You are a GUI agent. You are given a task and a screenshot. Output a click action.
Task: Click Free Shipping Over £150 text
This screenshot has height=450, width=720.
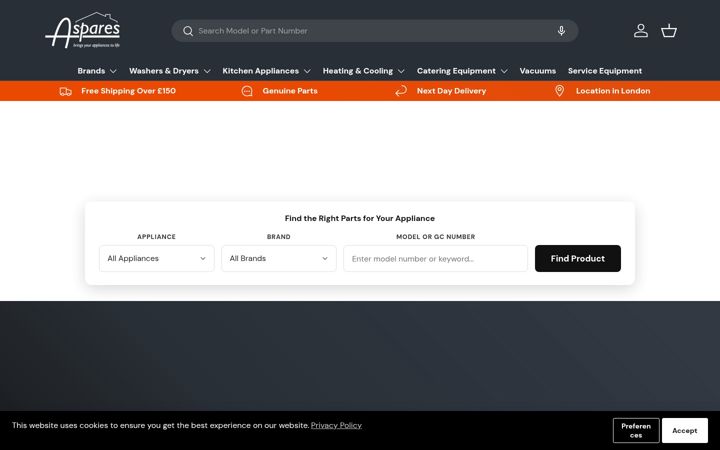129,91
